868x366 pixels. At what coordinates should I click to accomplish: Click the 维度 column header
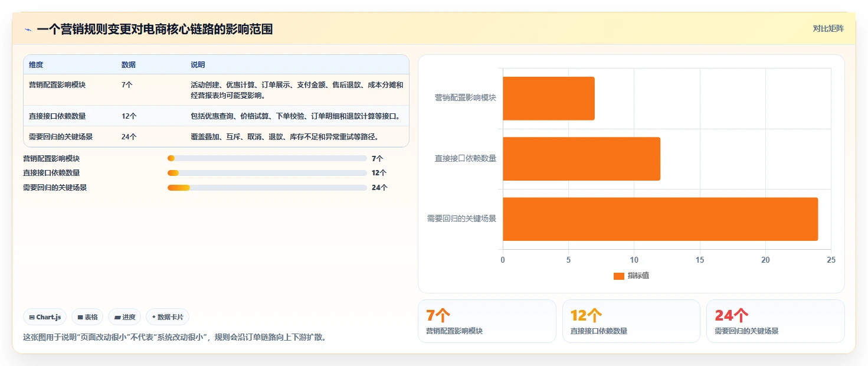point(36,64)
